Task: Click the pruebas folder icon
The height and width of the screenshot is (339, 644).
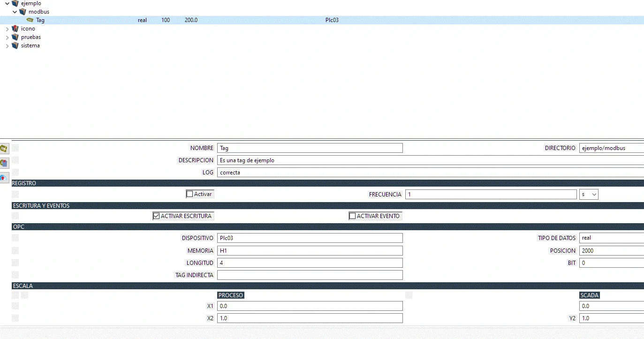Action: point(15,37)
